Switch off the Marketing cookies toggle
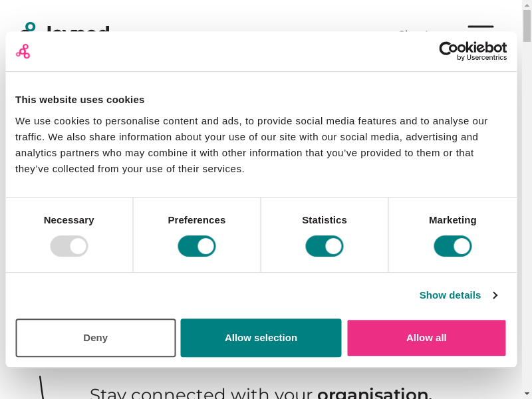 [x=453, y=246]
